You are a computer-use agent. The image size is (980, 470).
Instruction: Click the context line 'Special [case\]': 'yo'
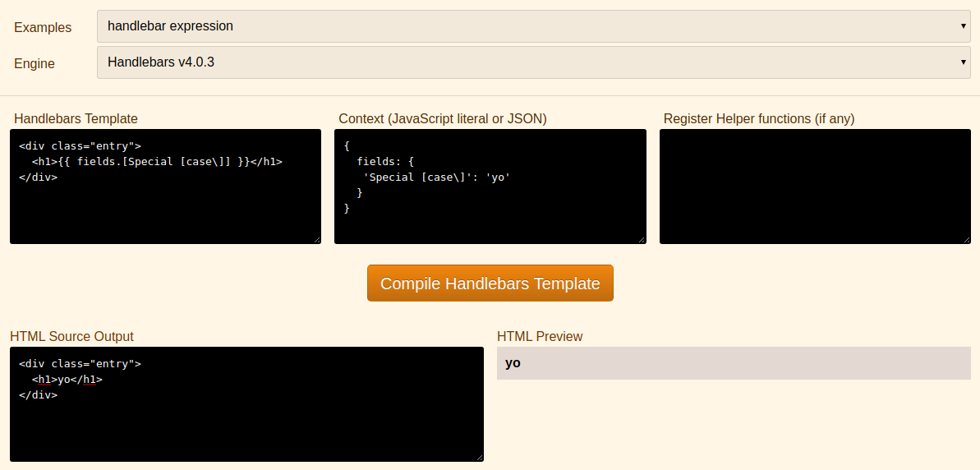[437, 177]
